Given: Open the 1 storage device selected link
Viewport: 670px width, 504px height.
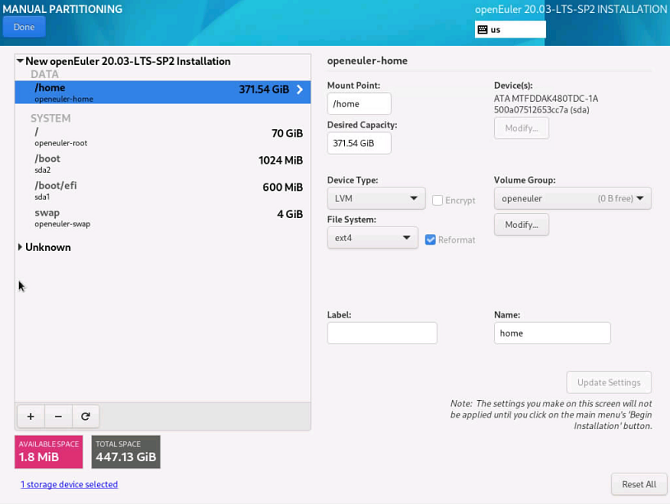Looking at the screenshot, I should point(69,484).
